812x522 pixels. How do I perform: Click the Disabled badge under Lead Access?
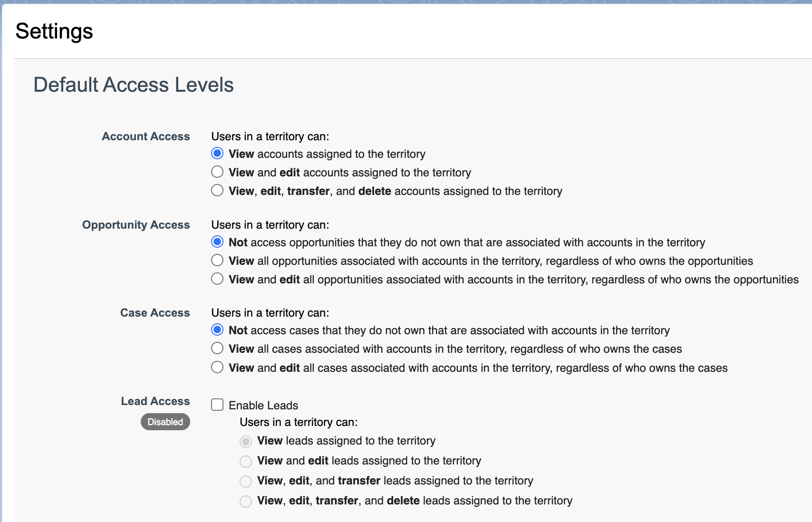point(165,422)
